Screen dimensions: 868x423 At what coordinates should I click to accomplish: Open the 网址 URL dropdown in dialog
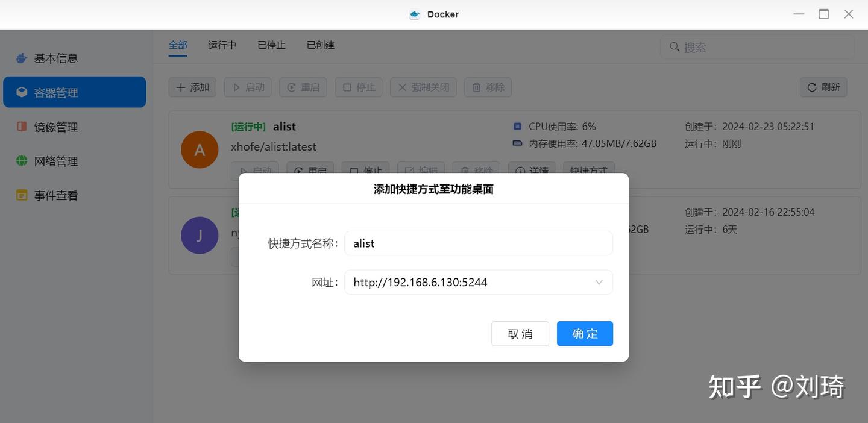(x=599, y=282)
